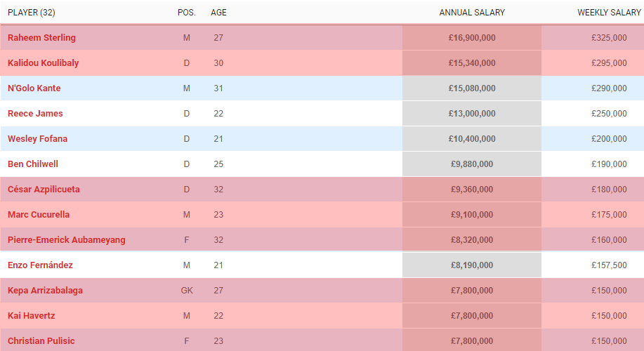Open Marc Cucurella player page
This screenshot has width=644, height=351.
tap(39, 214)
